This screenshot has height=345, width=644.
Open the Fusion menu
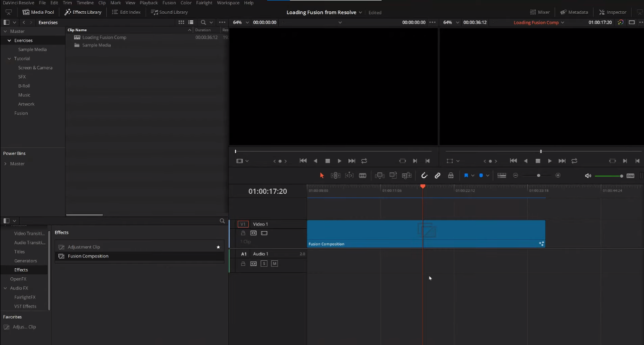[169, 3]
